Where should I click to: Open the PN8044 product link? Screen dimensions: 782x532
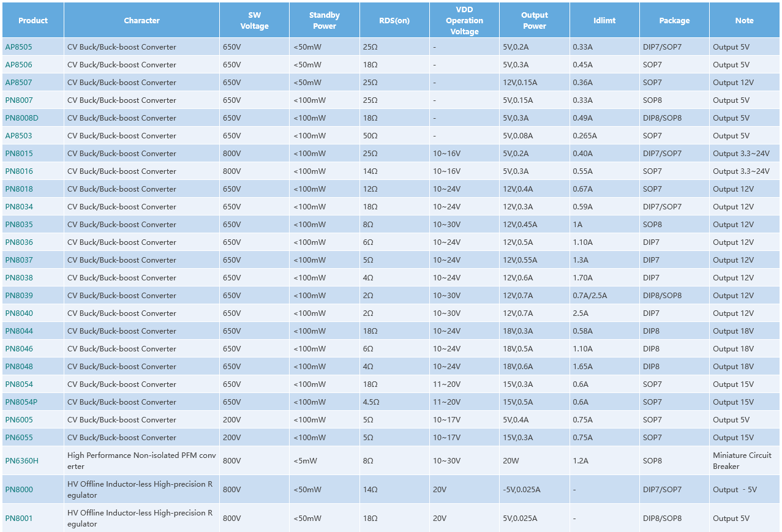19,331
